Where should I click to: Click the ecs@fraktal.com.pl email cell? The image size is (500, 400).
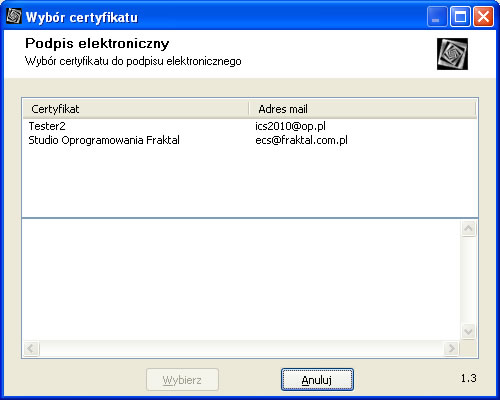point(301,140)
